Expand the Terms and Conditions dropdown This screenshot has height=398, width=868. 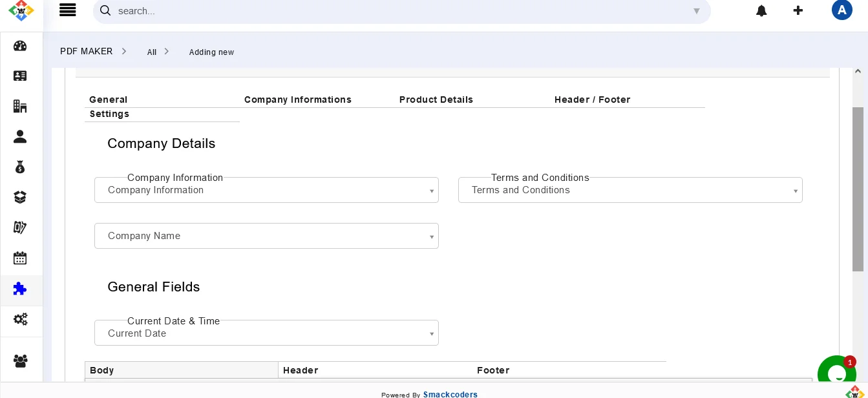(x=630, y=190)
